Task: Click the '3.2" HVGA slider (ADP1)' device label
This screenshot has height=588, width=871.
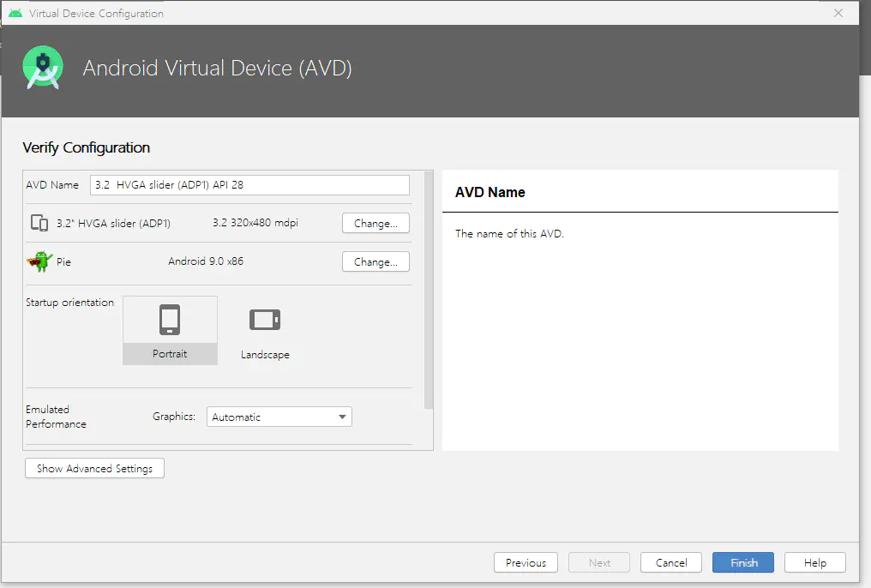Action: pos(113,223)
